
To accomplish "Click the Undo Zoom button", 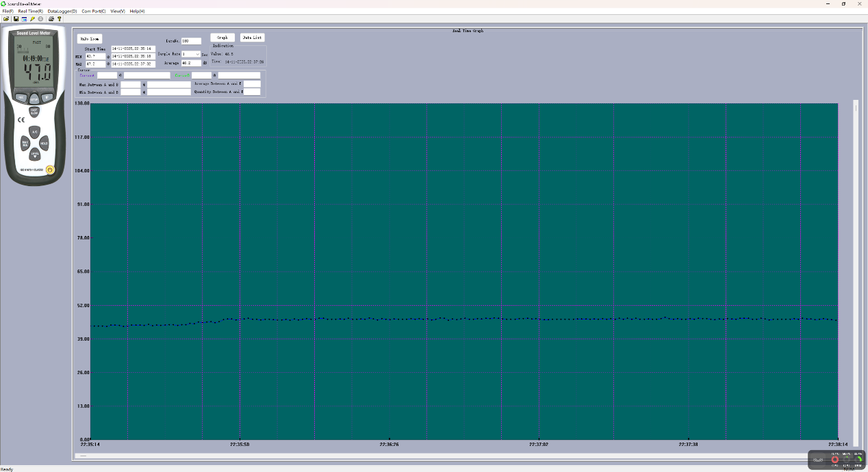I will tap(90, 39).
